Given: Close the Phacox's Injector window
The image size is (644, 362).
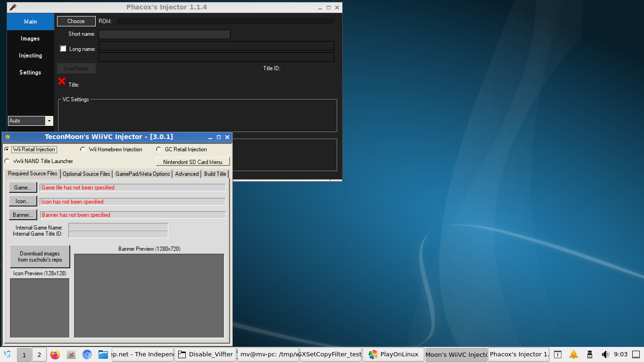Looking at the screenshot, I should [x=337, y=8].
